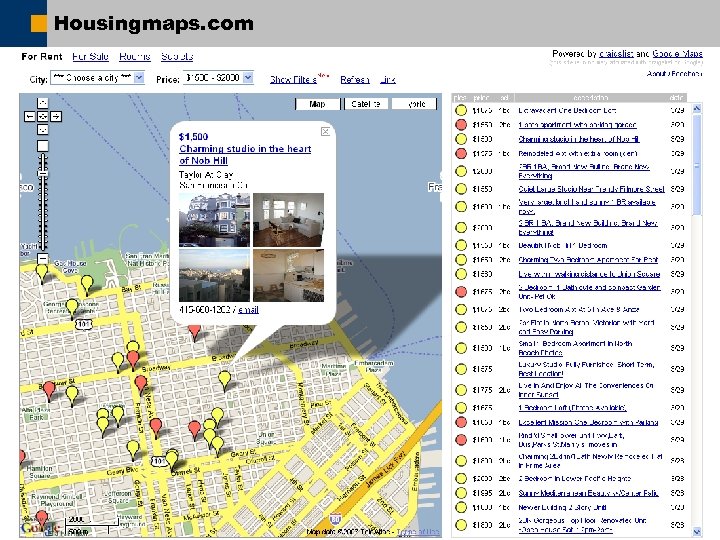The image size is (720, 540).
Task: Click the Housingmaps.com orange square logo
Action: point(39,23)
